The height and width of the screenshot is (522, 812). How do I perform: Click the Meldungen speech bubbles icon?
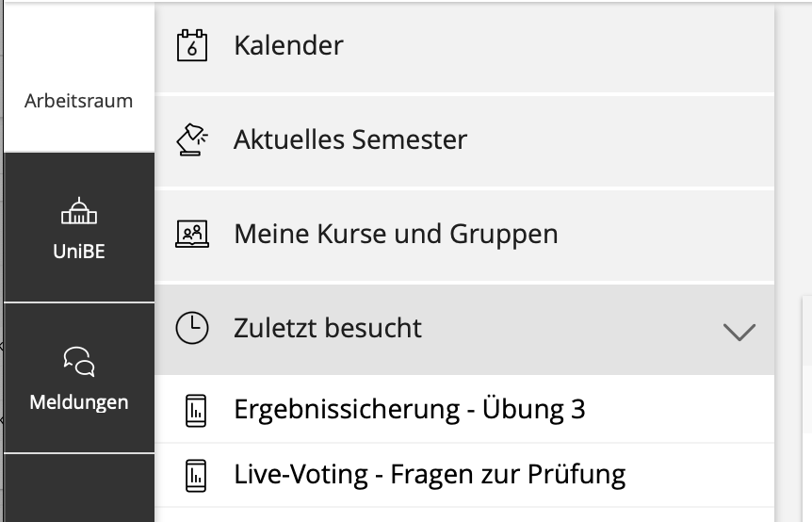pos(78,362)
